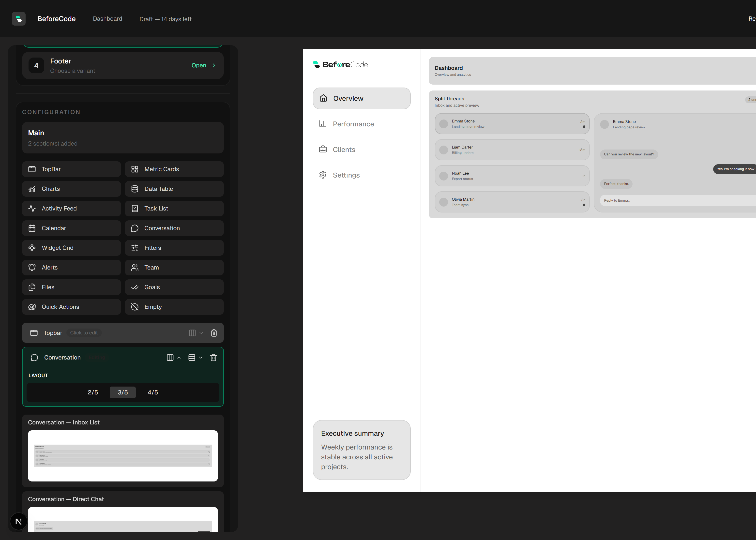Click the Main configuration tab card

tap(123, 138)
